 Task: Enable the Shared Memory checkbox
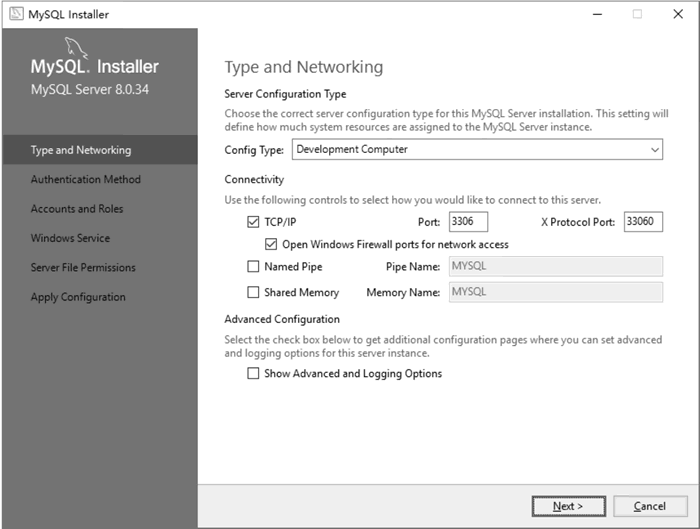click(253, 292)
